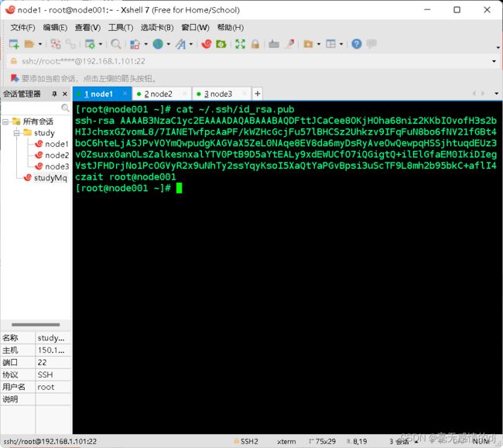Click the lock screen padlock icon

255,44
